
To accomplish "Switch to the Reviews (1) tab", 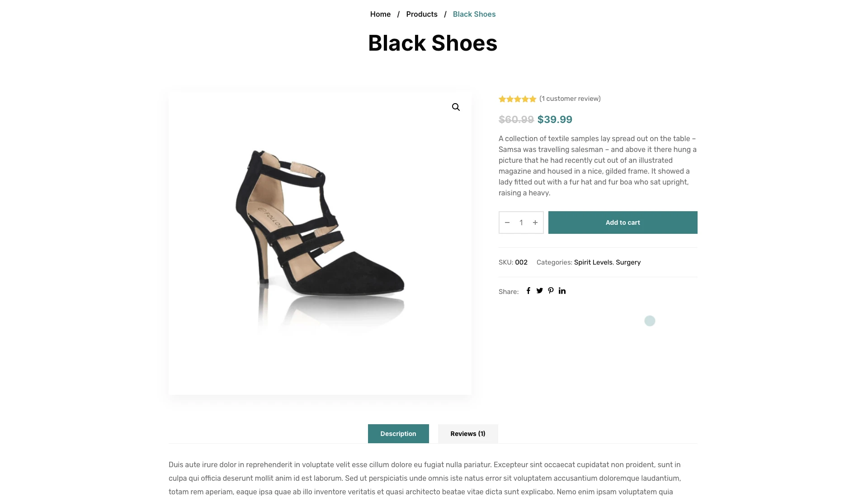I will point(467,434).
